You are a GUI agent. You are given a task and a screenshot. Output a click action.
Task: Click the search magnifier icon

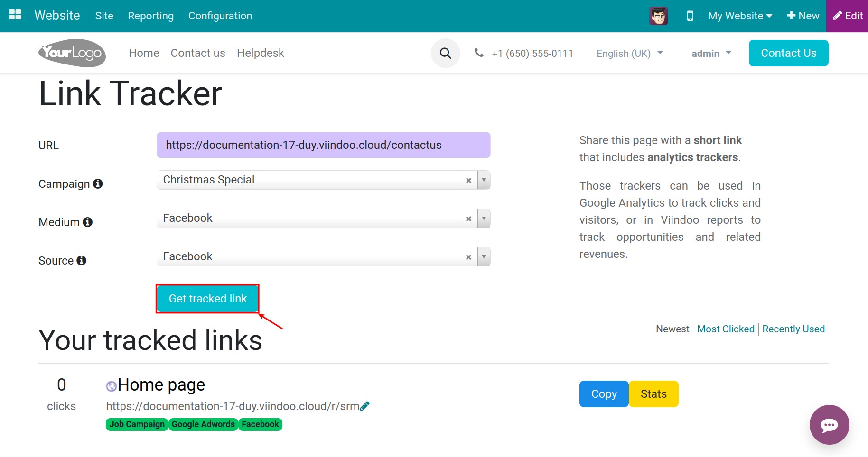[445, 53]
